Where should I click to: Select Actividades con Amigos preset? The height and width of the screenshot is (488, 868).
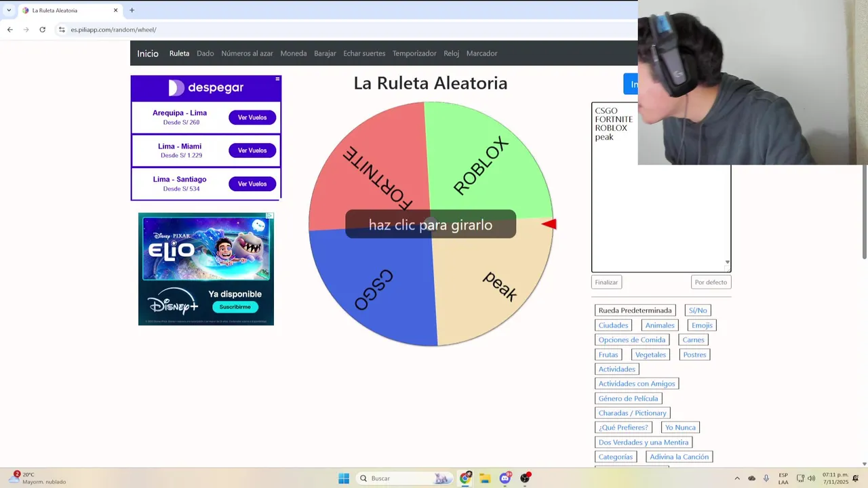click(x=636, y=384)
